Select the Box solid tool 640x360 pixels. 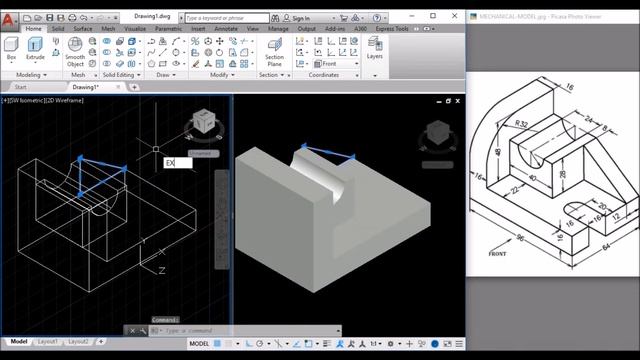(11, 49)
